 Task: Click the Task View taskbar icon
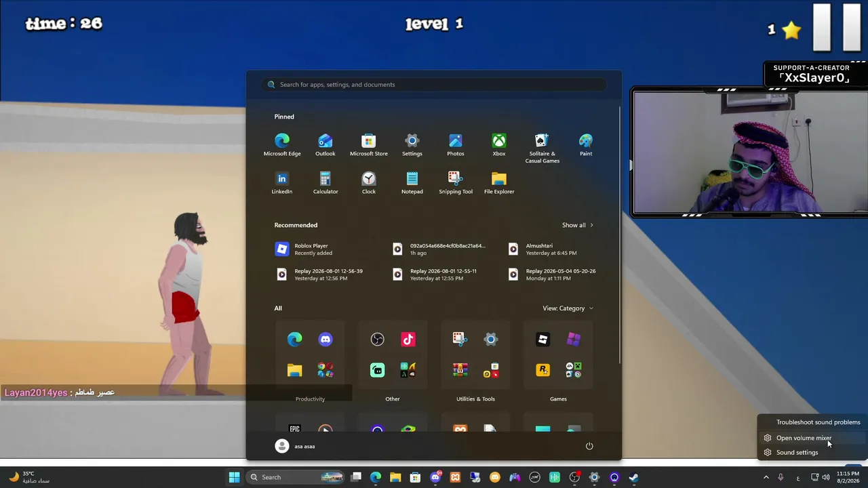click(356, 477)
